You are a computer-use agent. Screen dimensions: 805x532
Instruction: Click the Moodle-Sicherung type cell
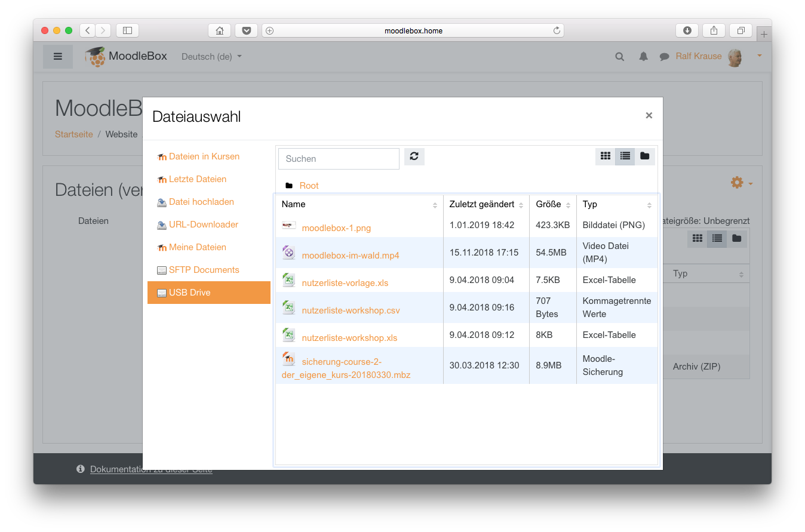617,365
